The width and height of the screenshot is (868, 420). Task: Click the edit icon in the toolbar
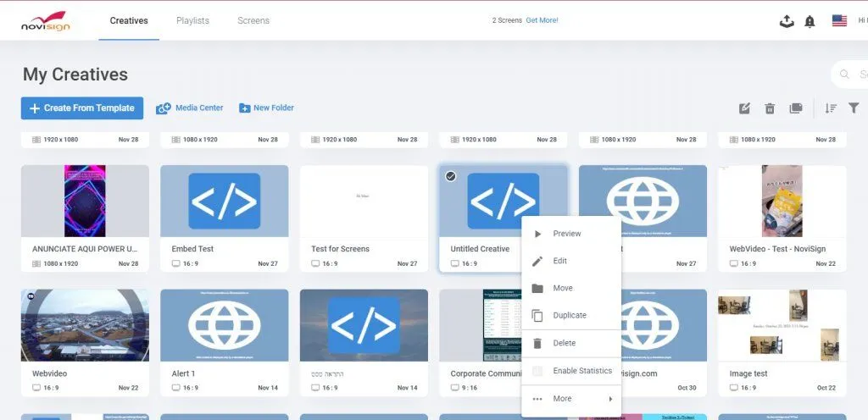point(744,108)
